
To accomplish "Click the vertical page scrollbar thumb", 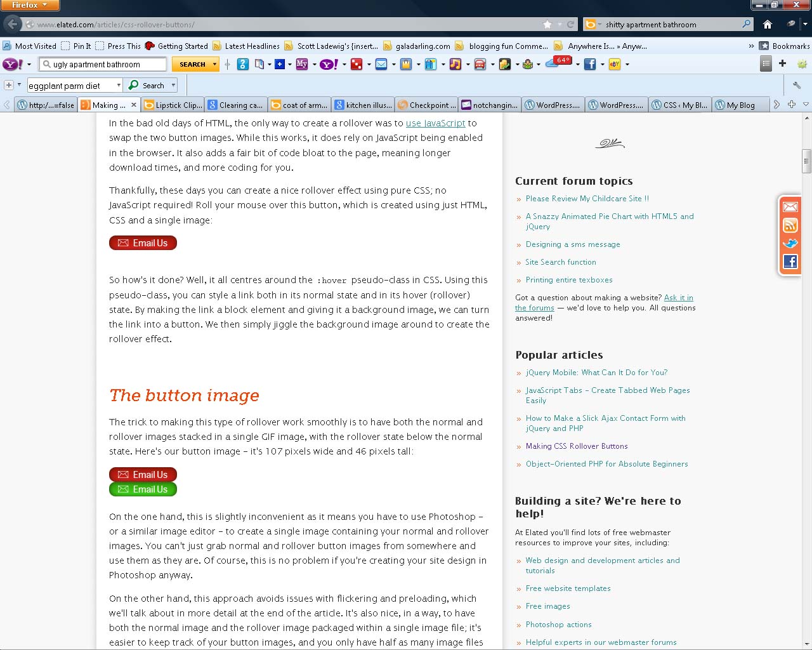I will pyautogui.click(x=806, y=161).
